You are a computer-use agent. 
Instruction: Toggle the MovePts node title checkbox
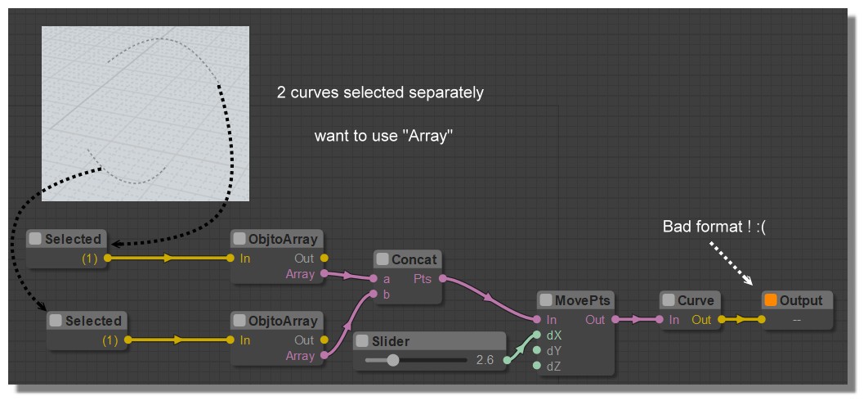pos(546,300)
